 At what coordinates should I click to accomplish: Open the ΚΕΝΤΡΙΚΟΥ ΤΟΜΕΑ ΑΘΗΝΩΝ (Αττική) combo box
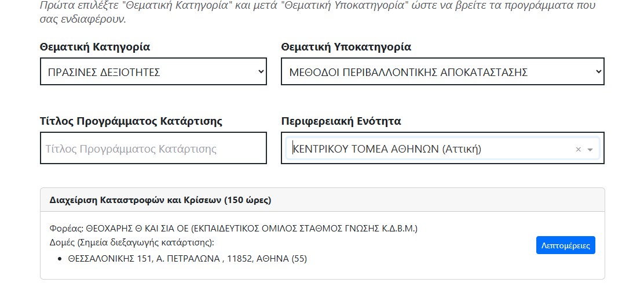442,149
